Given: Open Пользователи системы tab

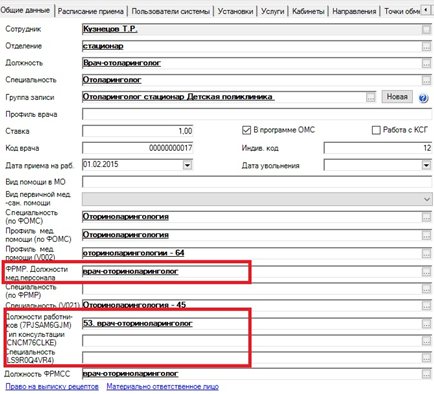Looking at the screenshot, I should [171, 11].
